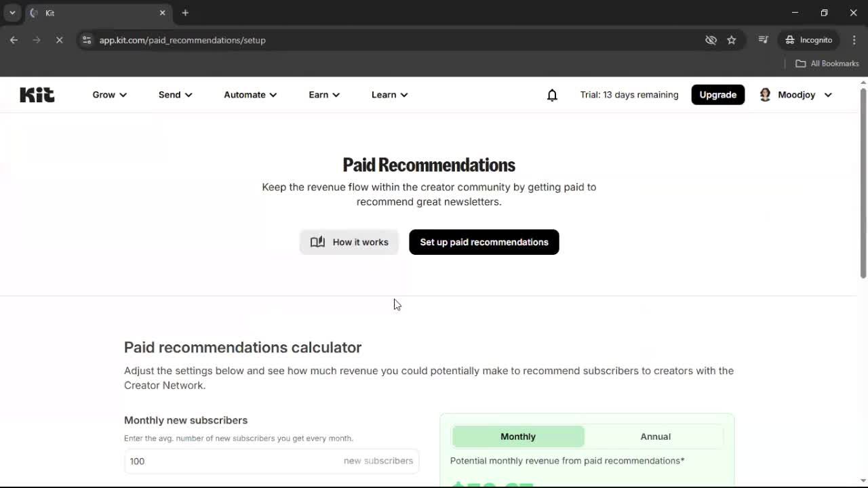Bookmark this page with the star icon
The height and width of the screenshot is (488, 868).
click(x=732, y=40)
